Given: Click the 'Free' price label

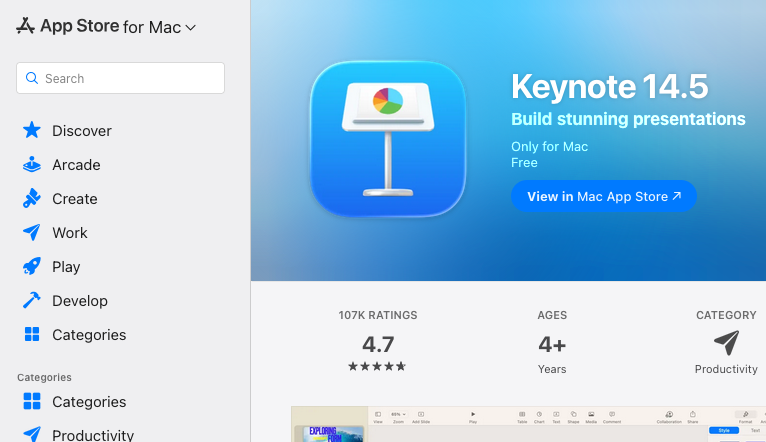Looking at the screenshot, I should pyautogui.click(x=524, y=163).
